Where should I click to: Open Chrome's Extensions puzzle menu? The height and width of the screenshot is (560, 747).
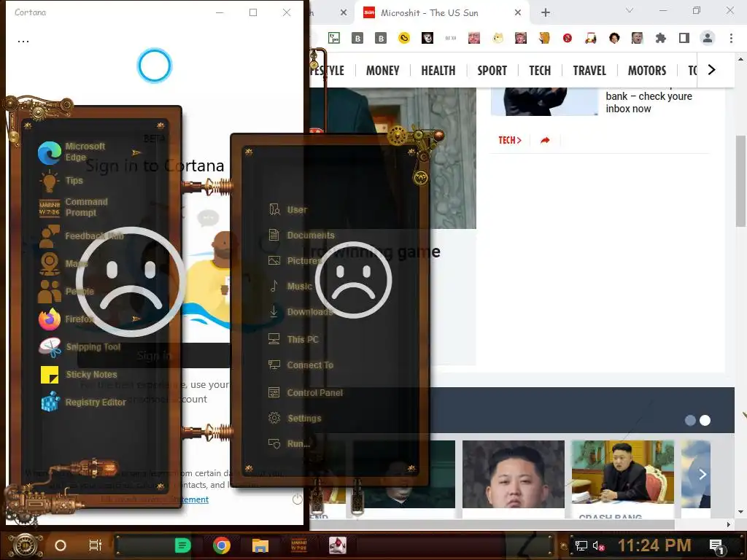click(x=661, y=38)
